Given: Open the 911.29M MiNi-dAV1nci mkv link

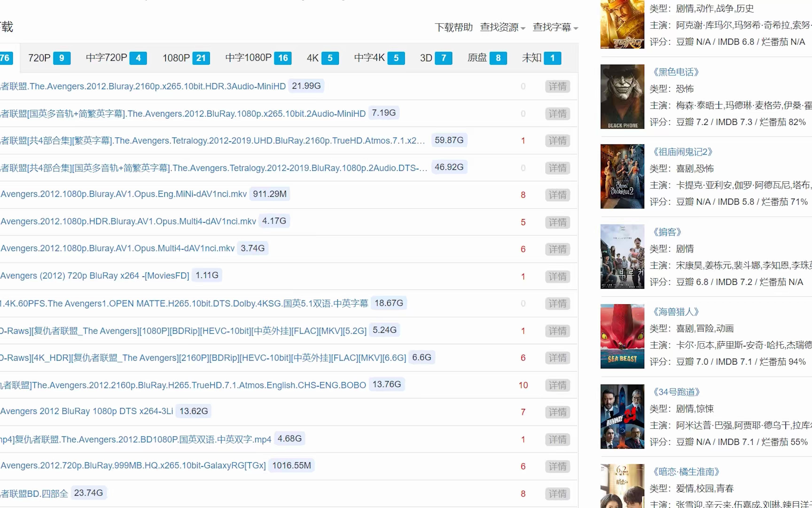Looking at the screenshot, I should [124, 194].
